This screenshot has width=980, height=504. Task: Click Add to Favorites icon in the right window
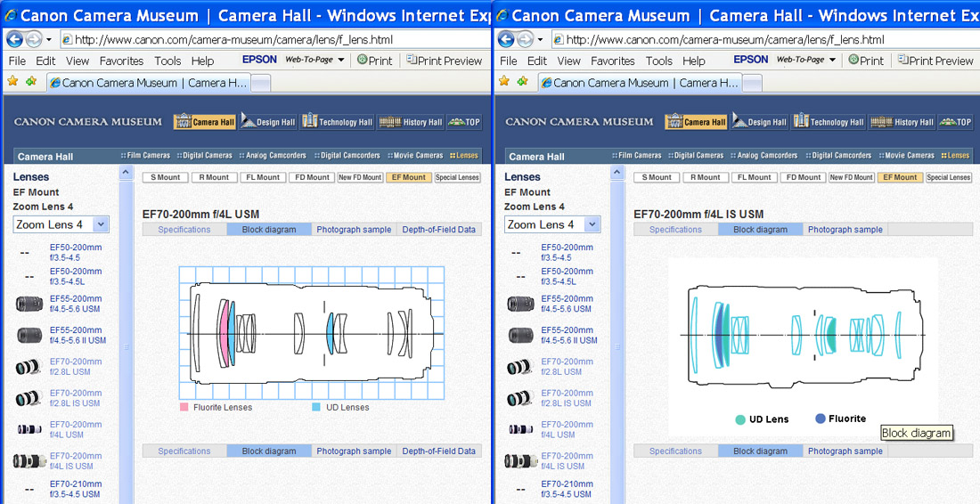click(x=522, y=81)
